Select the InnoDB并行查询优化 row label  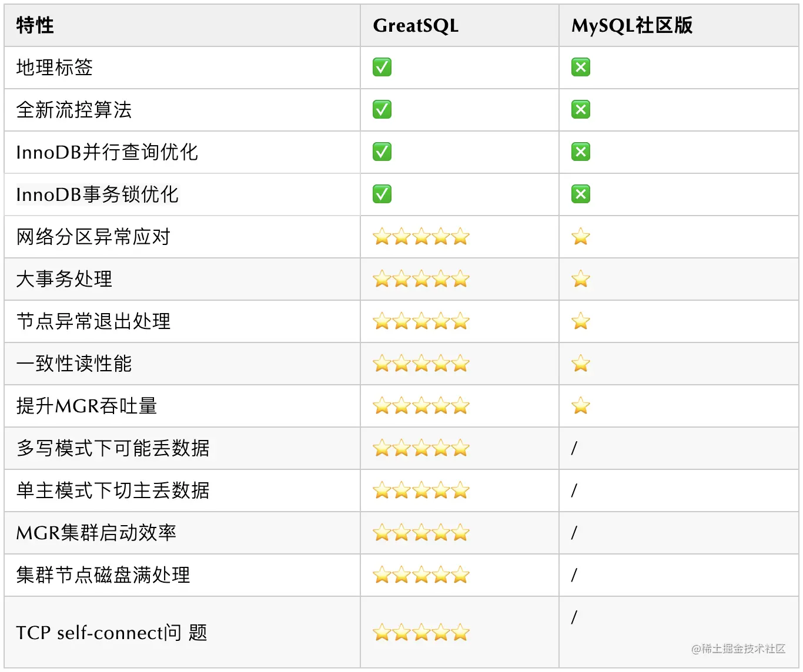pyautogui.click(x=107, y=152)
